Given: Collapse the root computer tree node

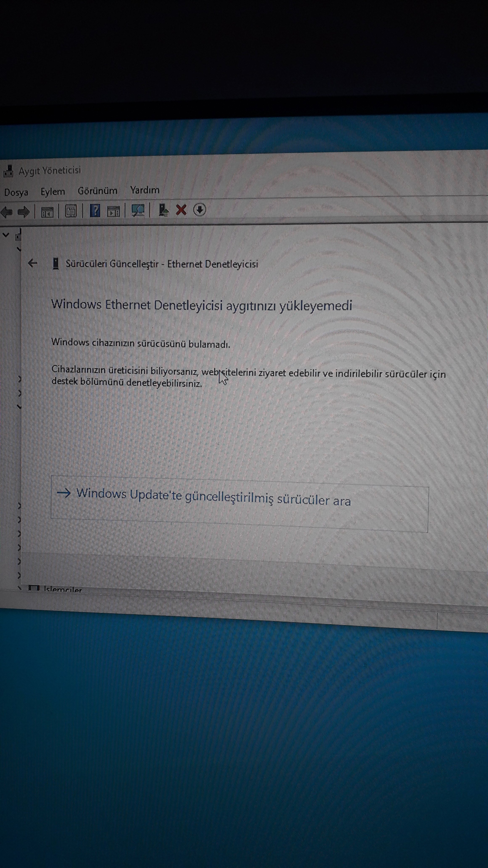Looking at the screenshot, I should (x=6, y=234).
